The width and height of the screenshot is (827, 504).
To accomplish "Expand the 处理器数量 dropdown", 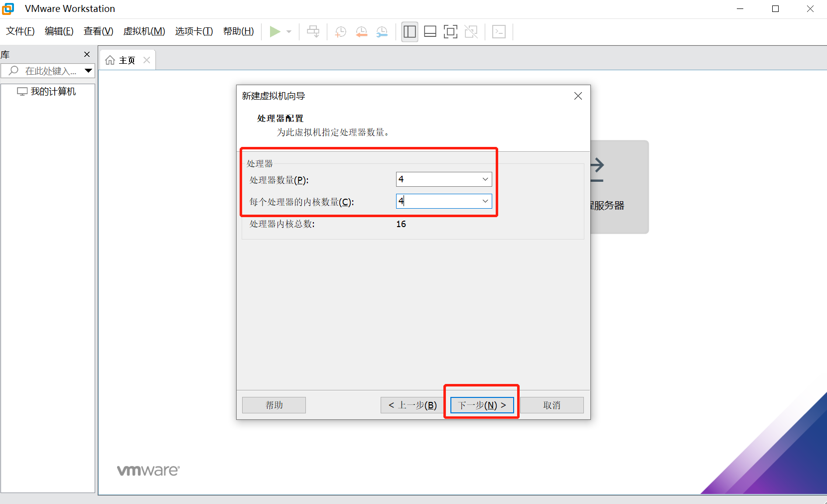I will click(485, 179).
